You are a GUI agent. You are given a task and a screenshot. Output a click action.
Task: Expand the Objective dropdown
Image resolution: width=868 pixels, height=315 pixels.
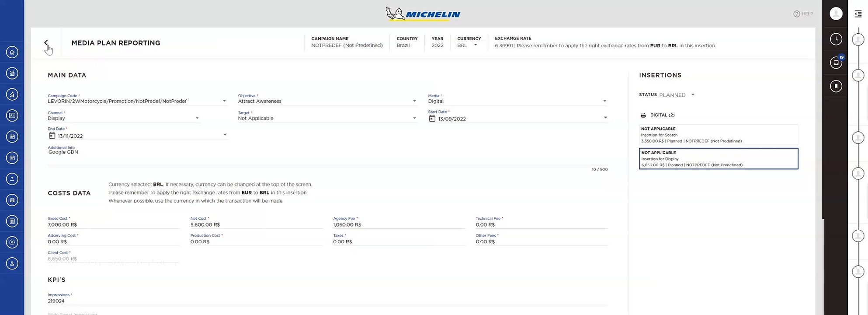(414, 101)
